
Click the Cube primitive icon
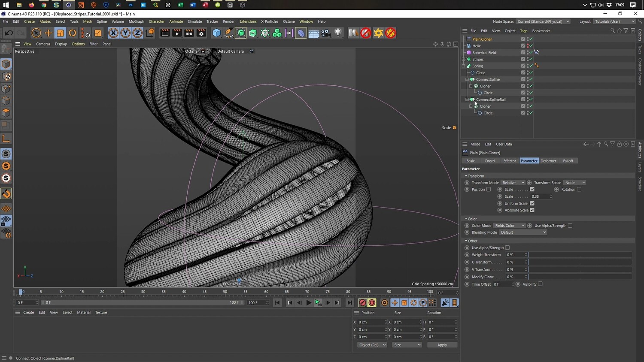pos(216,33)
